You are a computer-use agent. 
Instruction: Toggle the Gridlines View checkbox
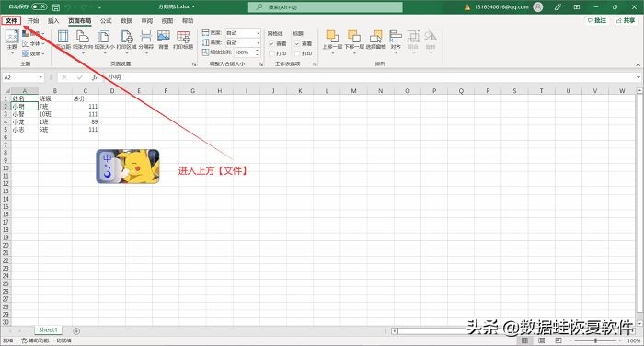271,43
